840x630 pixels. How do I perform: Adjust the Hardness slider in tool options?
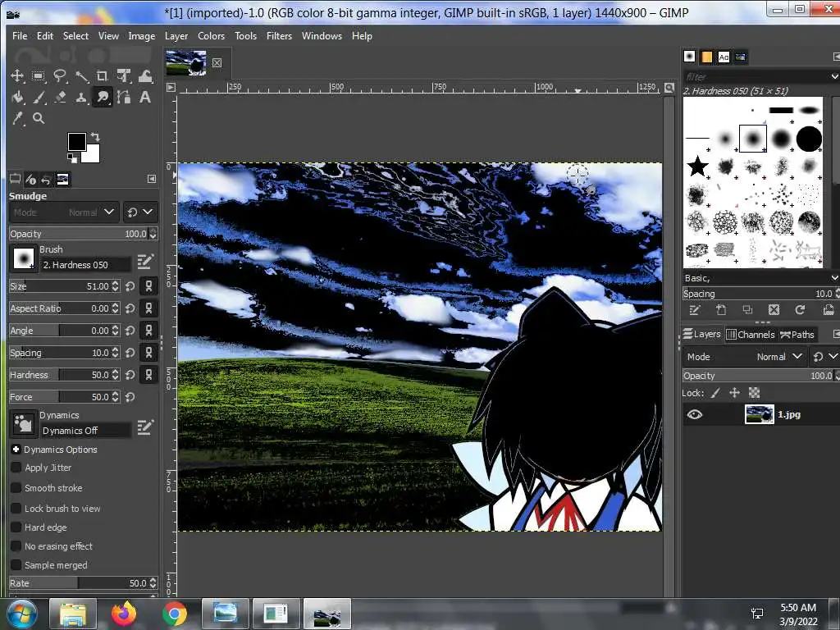63,375
